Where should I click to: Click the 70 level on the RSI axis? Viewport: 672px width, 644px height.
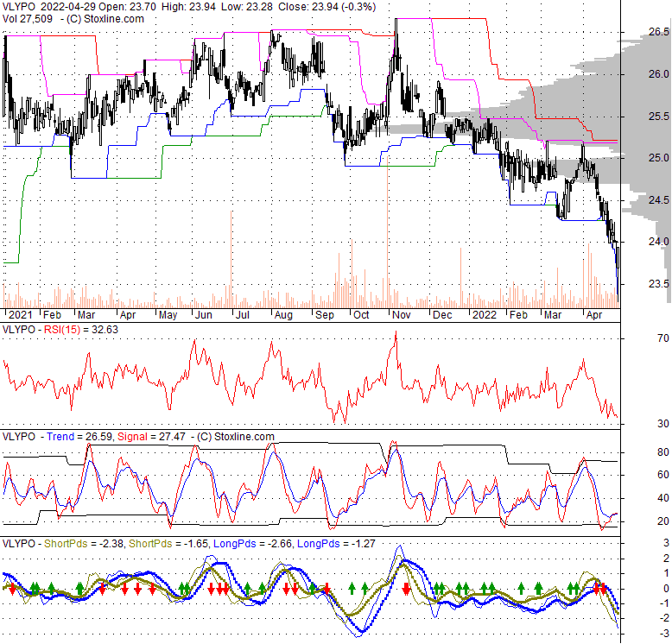663,338
